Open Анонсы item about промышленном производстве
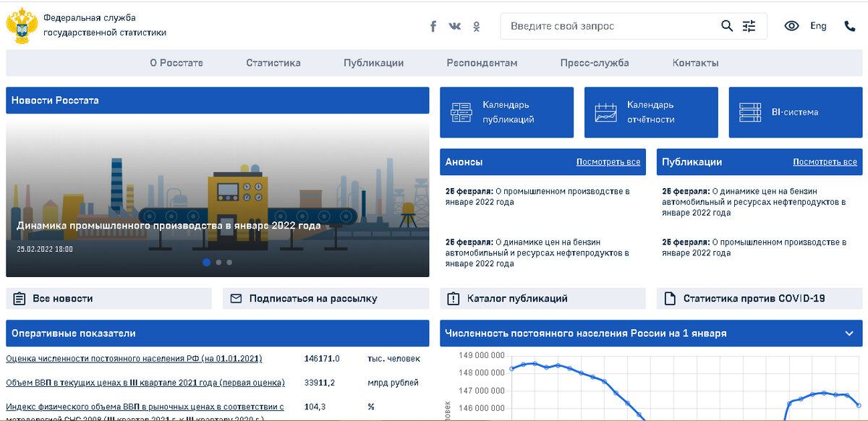868x421 pixels. [x=537, y=197]
